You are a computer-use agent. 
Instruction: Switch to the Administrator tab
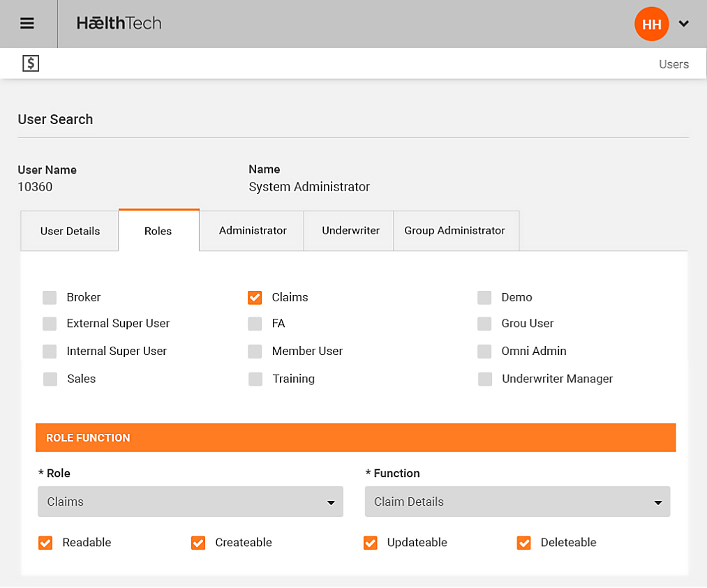[253, 230]
